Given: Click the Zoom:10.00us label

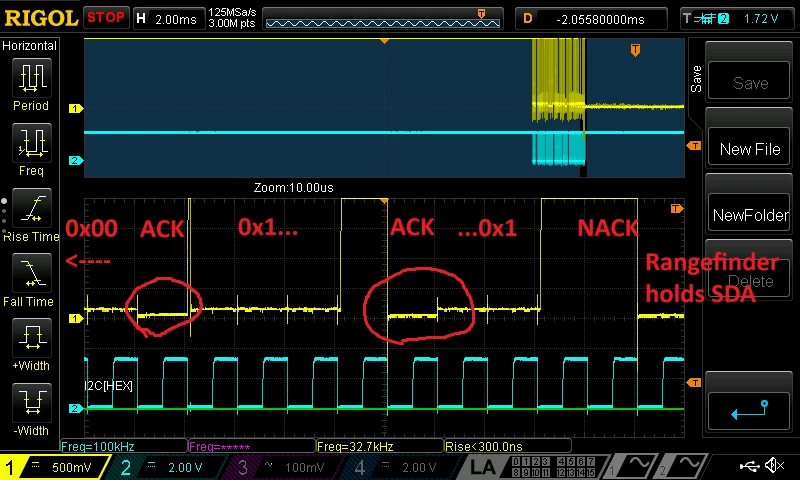Looking at the screenshot, I should tap(293, 187).
